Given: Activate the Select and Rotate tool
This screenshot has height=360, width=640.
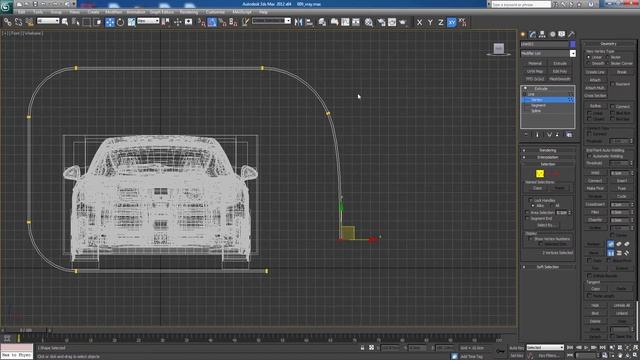Looking at the screenshot, I should point(120,22).
